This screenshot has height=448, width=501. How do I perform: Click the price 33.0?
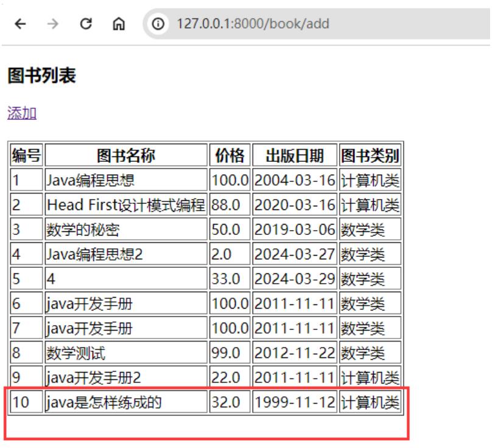tap(226, 279)
